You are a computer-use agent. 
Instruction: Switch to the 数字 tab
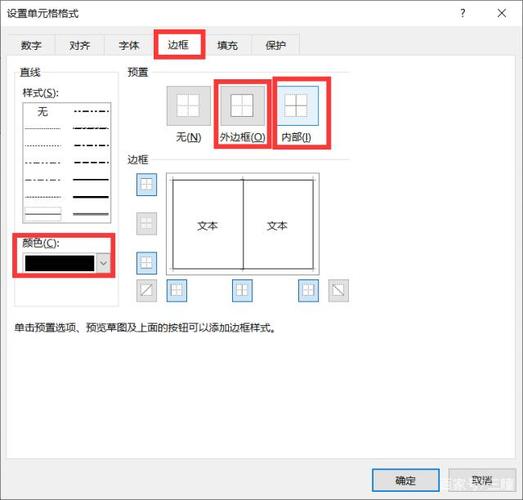point(31,45)
